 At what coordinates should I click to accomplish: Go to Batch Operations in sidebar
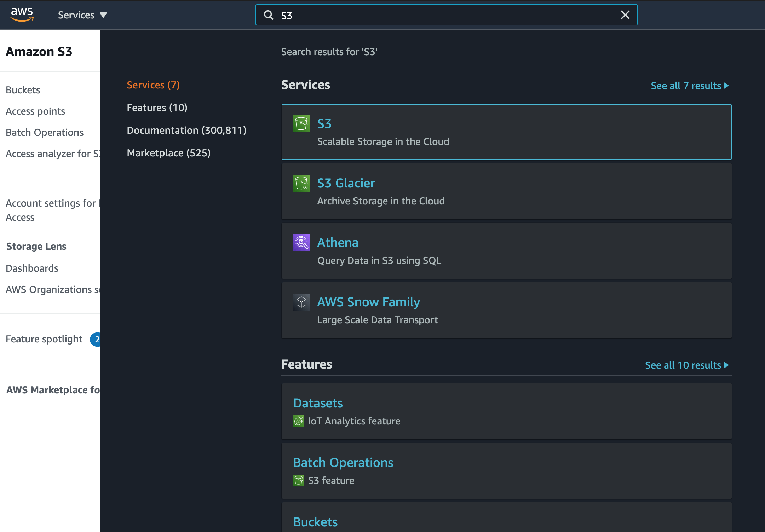click(45, 132)
